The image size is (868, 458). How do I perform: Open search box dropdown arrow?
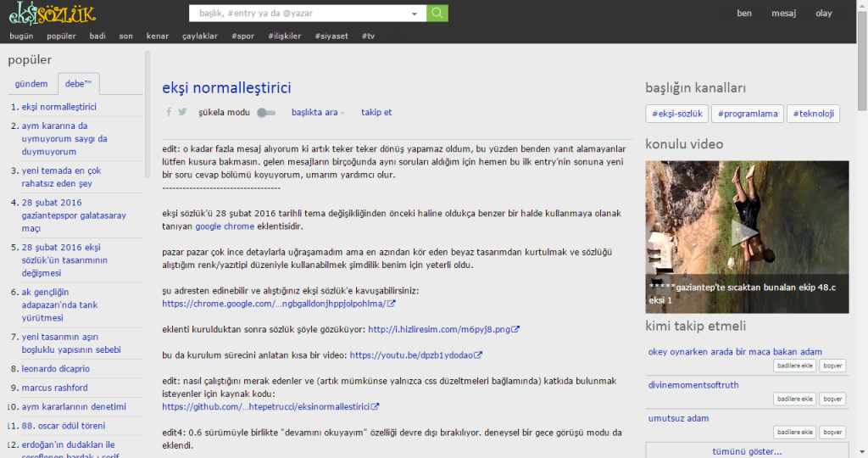click(414, 14)
